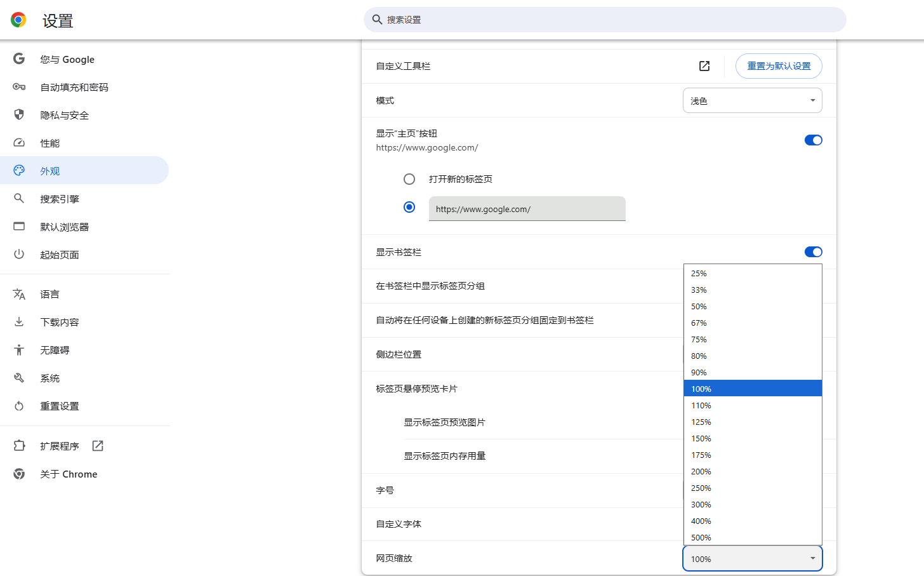Image resolution: width=924 pixels, height=576 pixels.
Task: Click the browser window icon for default browser
Action: [x=19, y=226]
